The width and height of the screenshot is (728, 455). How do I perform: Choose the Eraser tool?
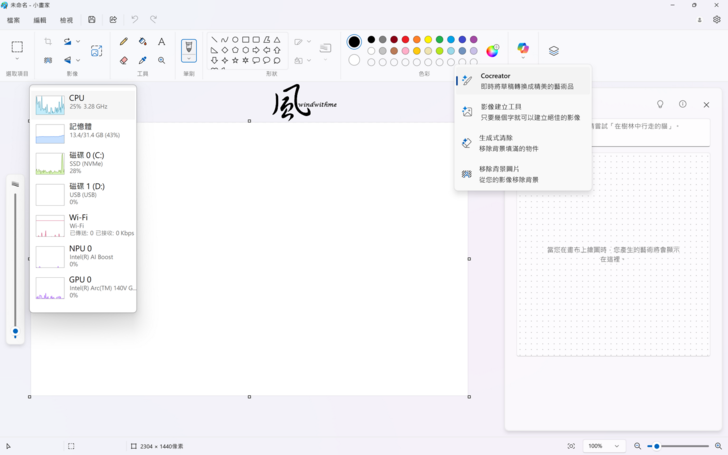coord(124,60)
